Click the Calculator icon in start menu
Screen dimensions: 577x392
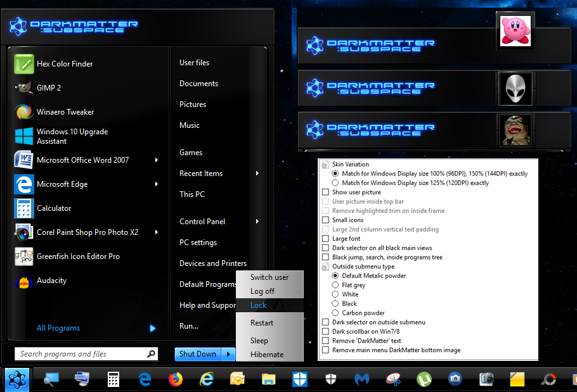tap(24, 208)
